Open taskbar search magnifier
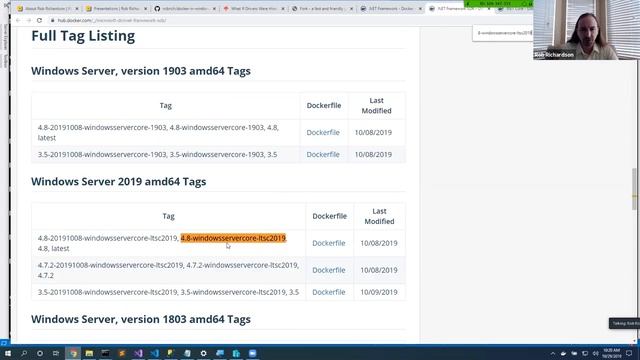 24,353
